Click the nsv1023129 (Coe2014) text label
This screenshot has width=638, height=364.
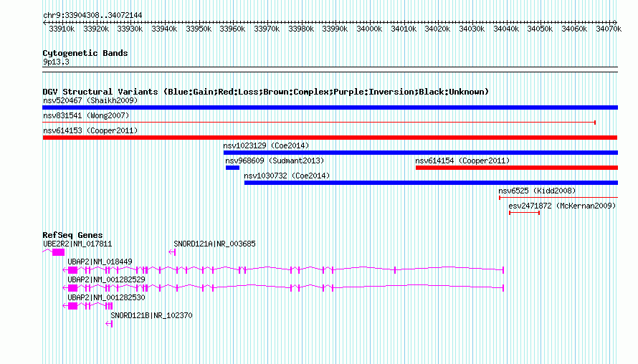[266, 145]
